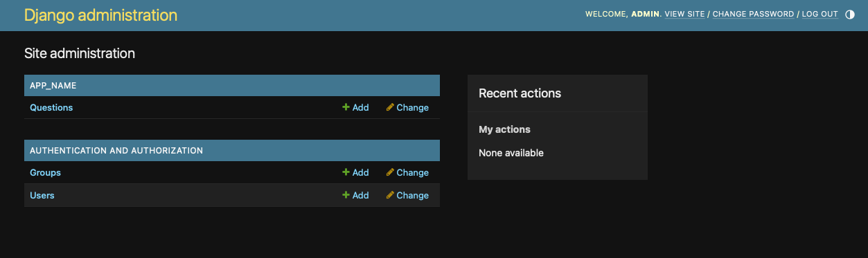Select the APP_NAME section header
The width and height of the screenshot is (868, 258).
tap(53, 85)
